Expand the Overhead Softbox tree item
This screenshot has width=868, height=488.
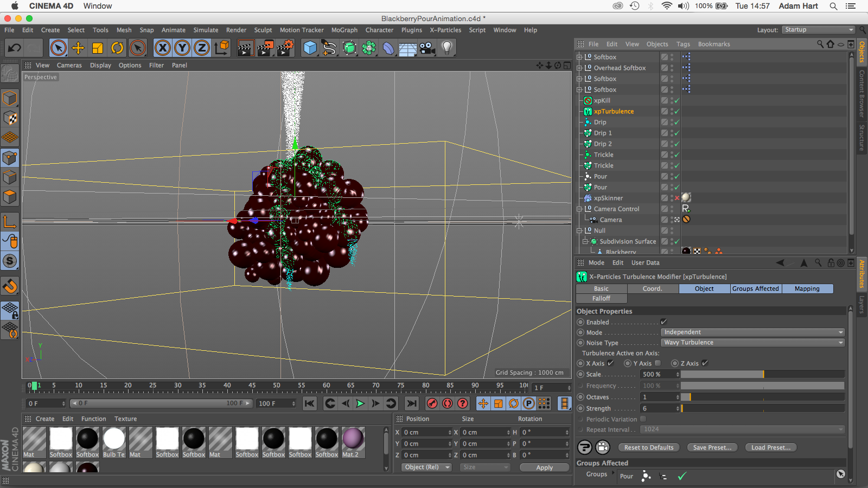tap(579, 68)
